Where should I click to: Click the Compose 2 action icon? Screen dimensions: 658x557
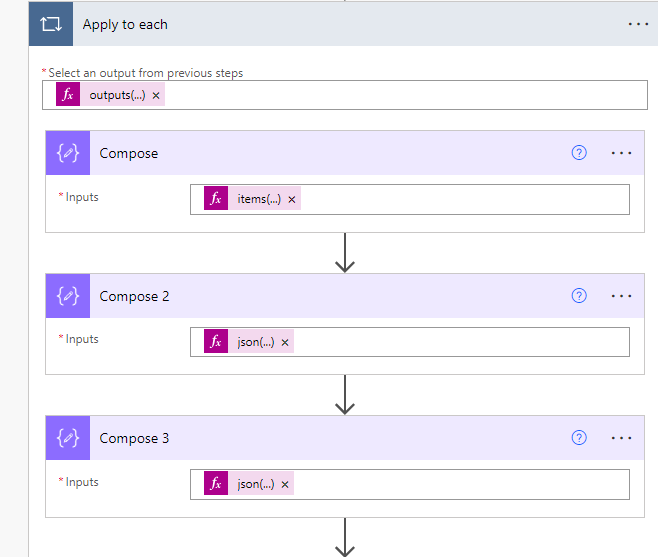(68, 296)
